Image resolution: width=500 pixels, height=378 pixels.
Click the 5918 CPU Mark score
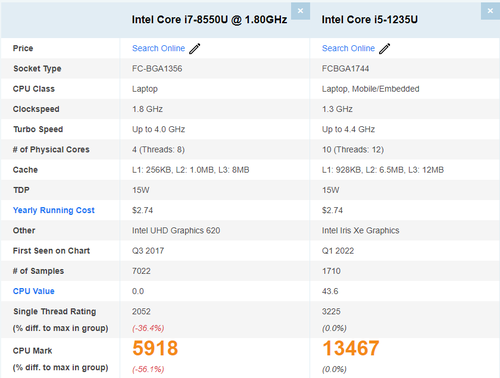tap(155, 348)
